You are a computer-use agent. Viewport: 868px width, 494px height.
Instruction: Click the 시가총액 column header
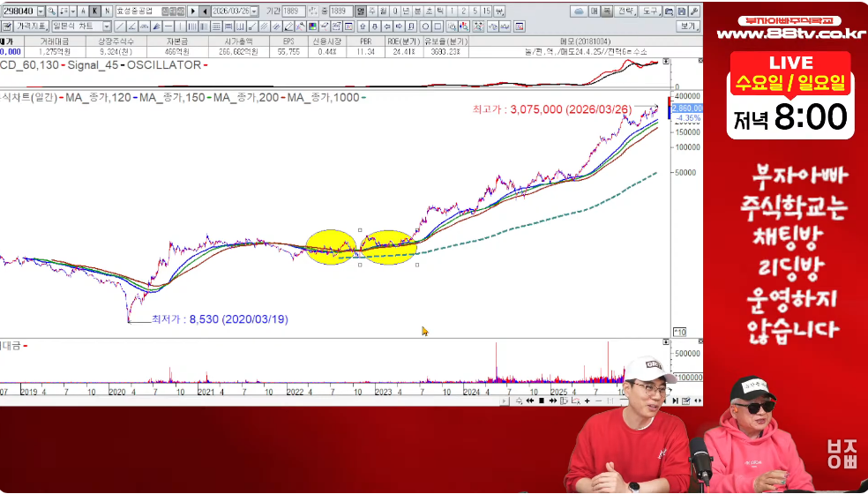(238, 41)
